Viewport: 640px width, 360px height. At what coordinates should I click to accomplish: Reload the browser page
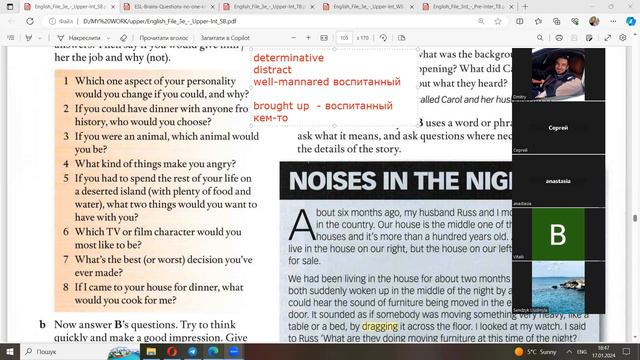(x=30, y=21)
